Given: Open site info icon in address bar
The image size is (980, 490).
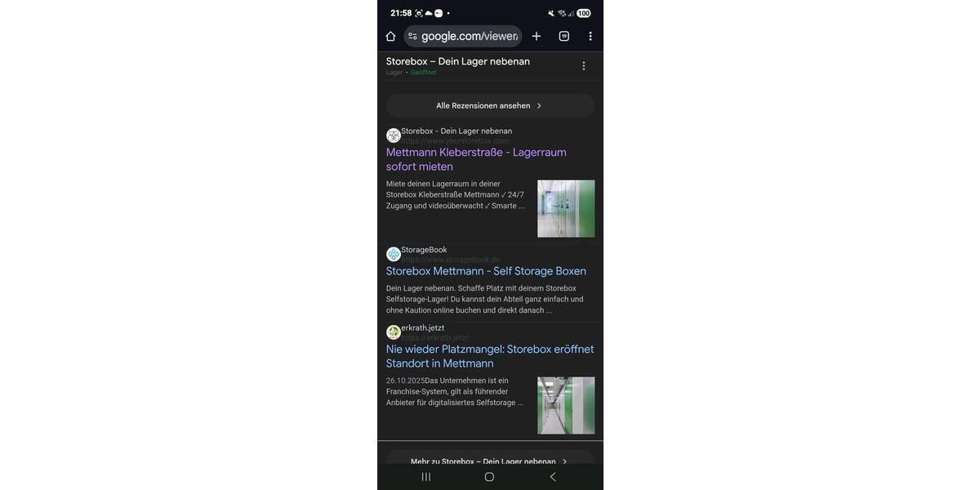Looking at the screenshot, I should (x=412, y=36).
